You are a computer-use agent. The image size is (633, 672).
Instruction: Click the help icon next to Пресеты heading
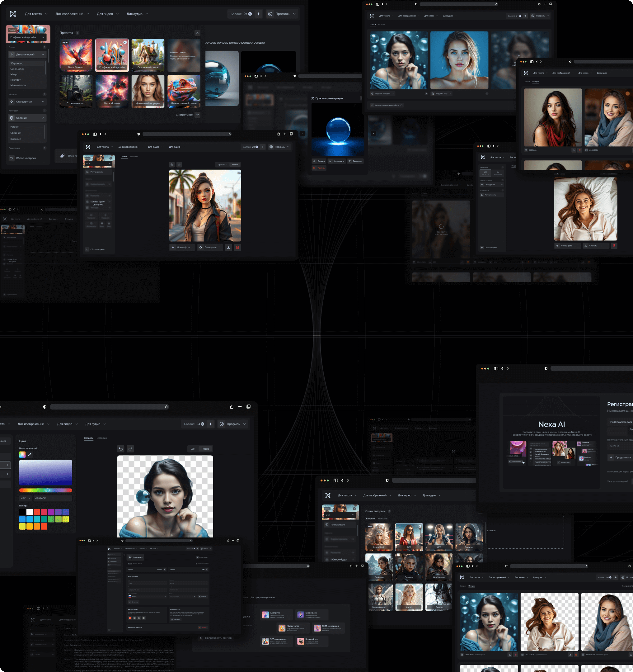78,33
